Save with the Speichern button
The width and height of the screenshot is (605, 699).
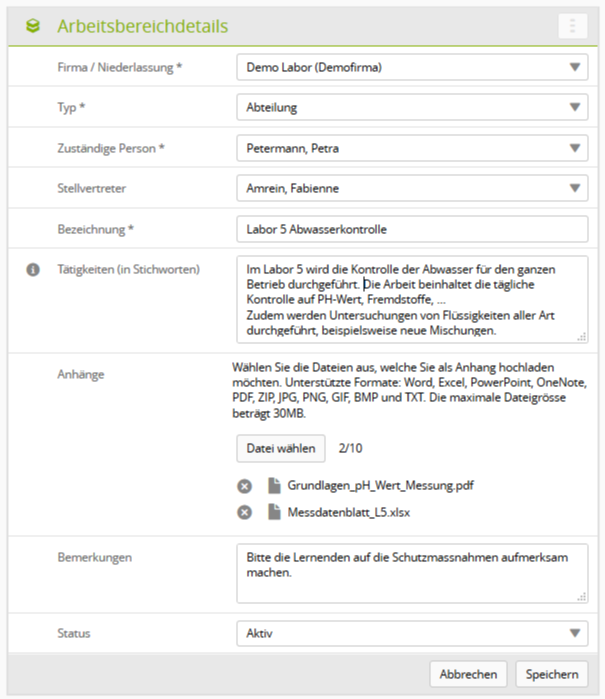point(553,674)
